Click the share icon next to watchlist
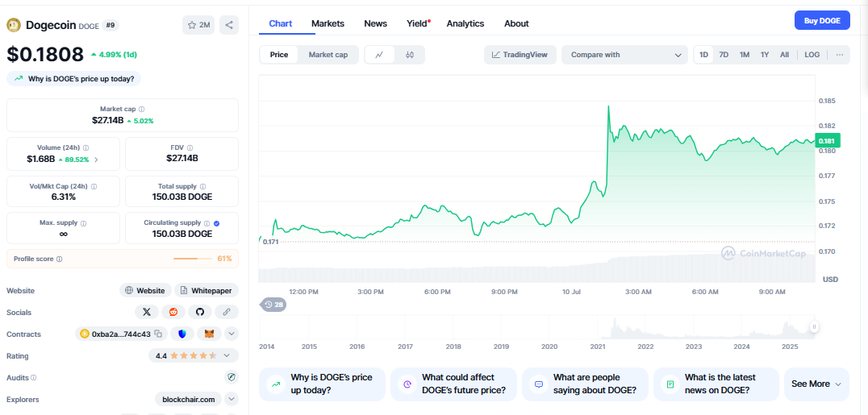The image size is (868, 415). coord(229,25)
